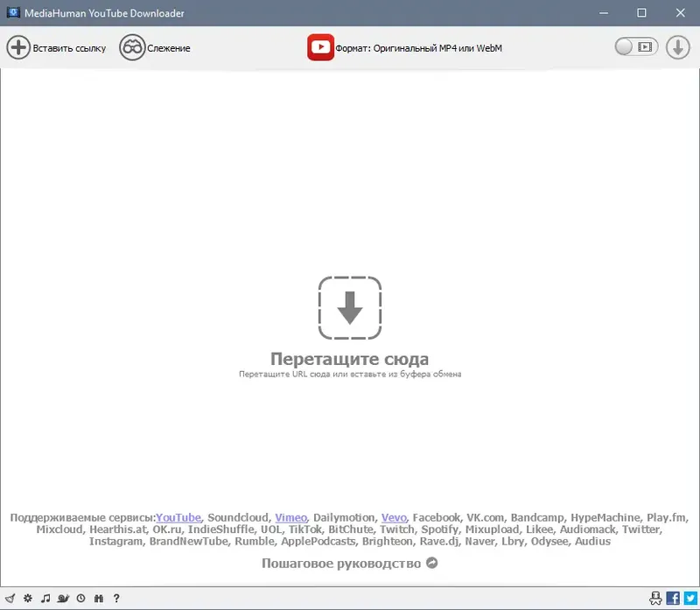Open scheduler using the clock icon
Image resolution: width=700 pixels, height=610 pixels.
click(80, 599)
